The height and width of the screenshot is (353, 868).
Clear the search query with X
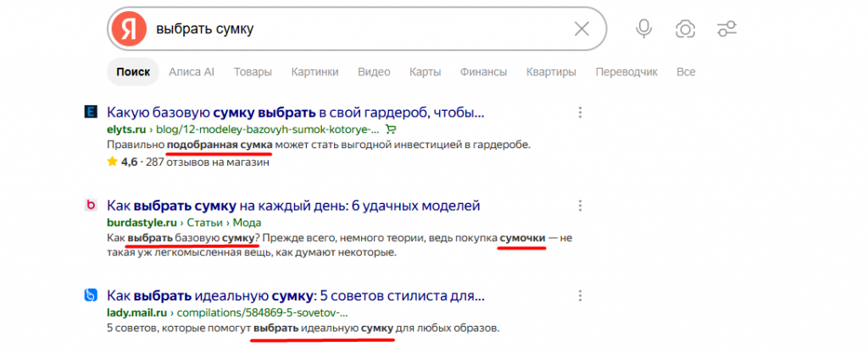pyautogui.click(x=581, y=29)
